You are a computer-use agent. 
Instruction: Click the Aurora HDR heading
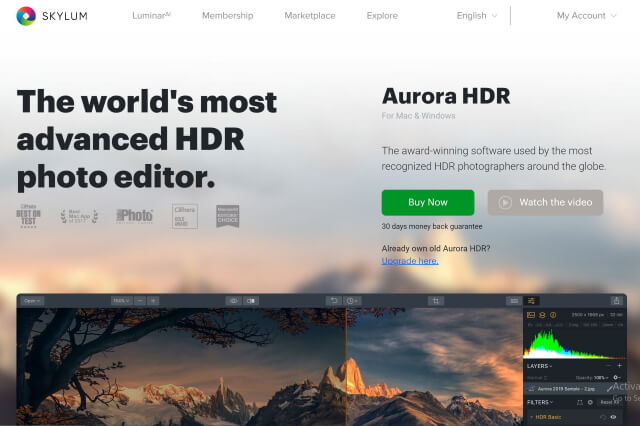446,96
